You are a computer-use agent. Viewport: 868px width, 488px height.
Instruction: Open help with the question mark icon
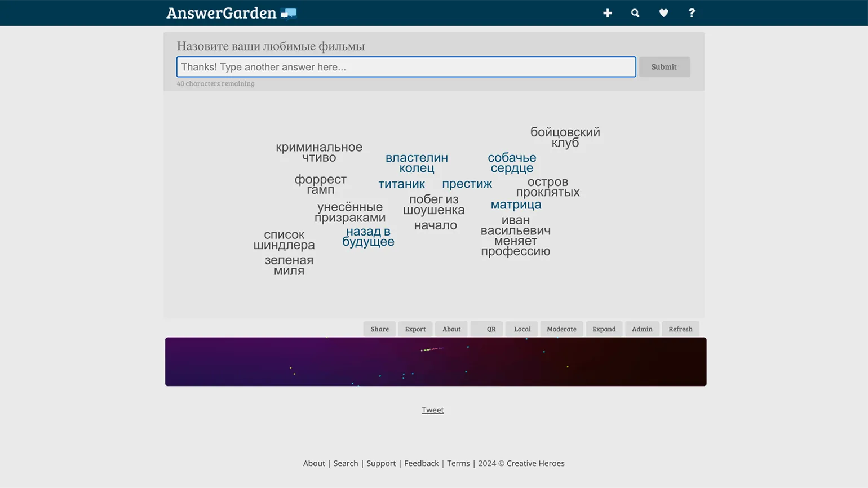pyautogui.click(x=692, y=13)
